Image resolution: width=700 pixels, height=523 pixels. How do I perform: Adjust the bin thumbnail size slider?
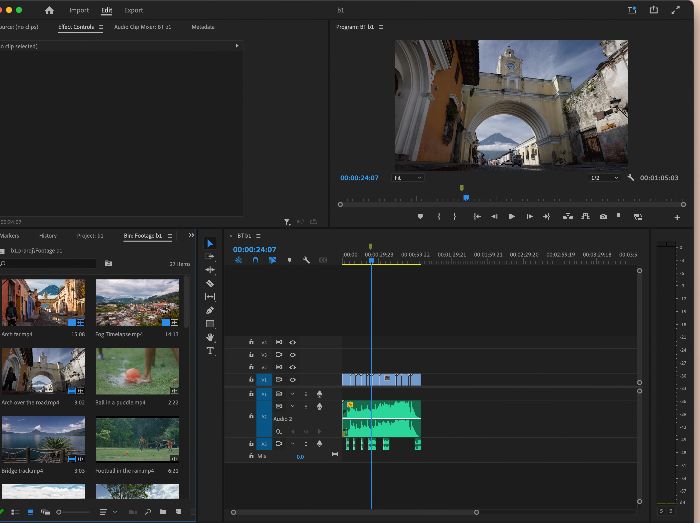[74, 512]
